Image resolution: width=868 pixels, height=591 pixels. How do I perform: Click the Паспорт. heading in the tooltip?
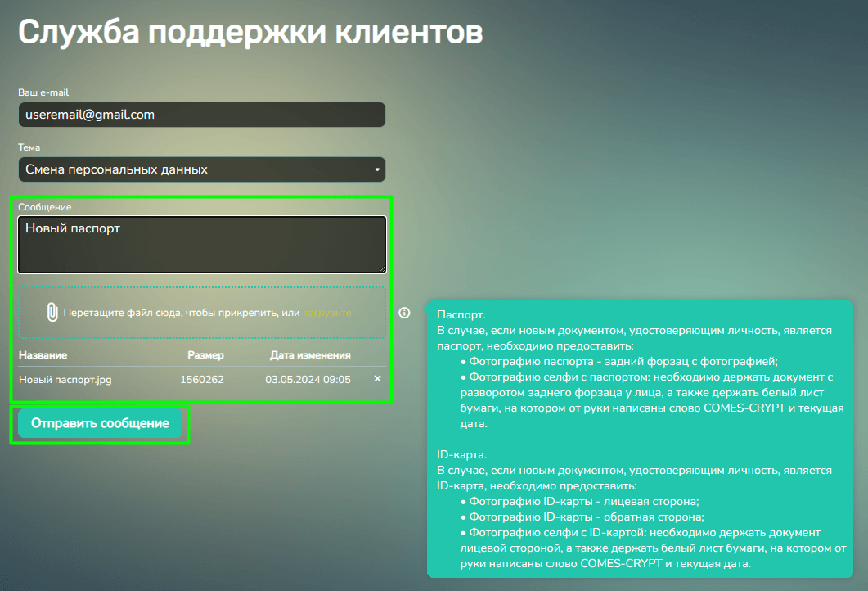[461, 314]
